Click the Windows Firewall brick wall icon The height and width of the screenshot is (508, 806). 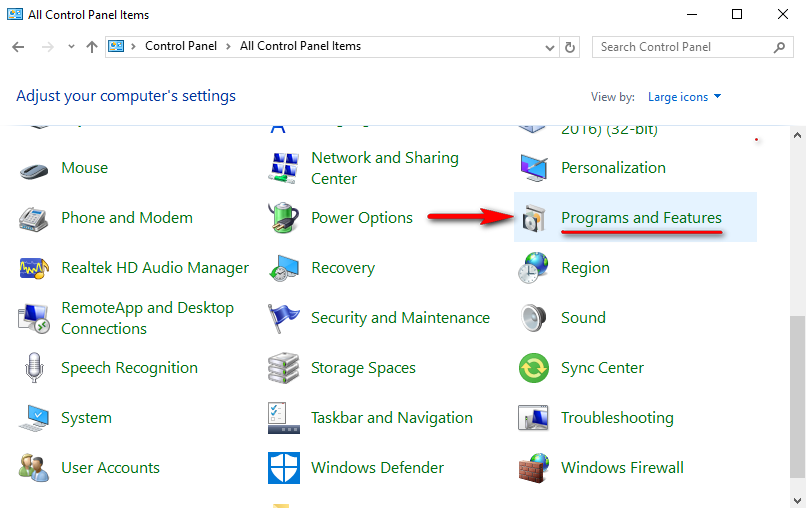(x=534, y=468)
